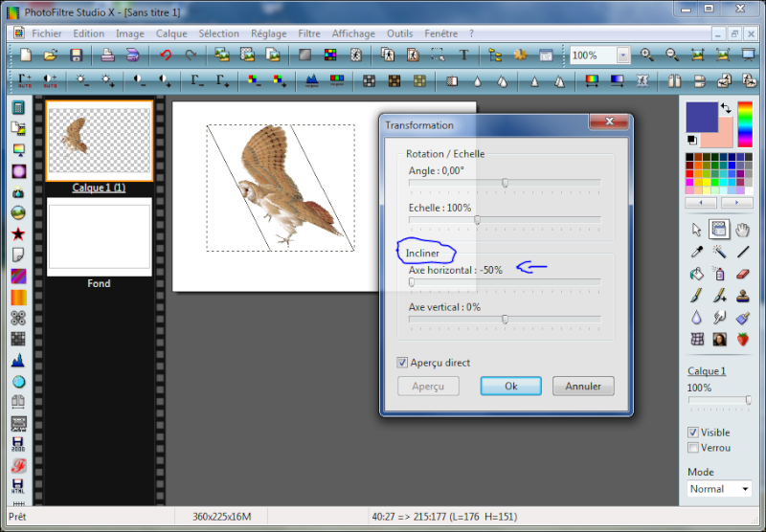The image size is (766, 532).
Task: Select the Blur water drop tool
Action: click(697, 318)
